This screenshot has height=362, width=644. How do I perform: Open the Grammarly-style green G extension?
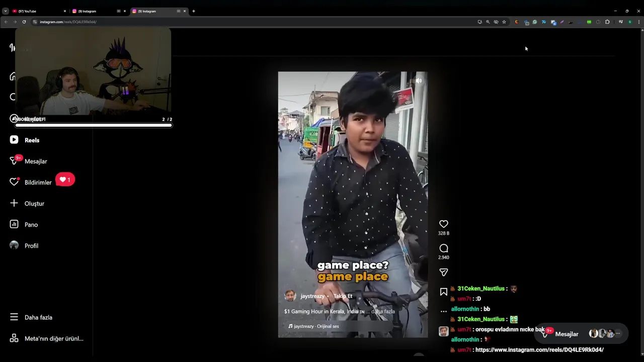click(535, 22)
